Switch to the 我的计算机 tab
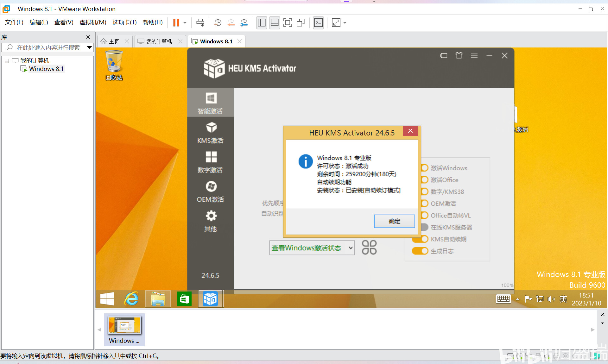This screenshot has width=608, height=364. point(159,41)
